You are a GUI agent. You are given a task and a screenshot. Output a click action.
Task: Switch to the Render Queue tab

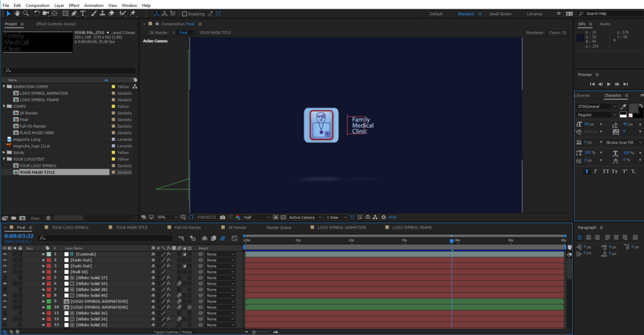(279, 227)
